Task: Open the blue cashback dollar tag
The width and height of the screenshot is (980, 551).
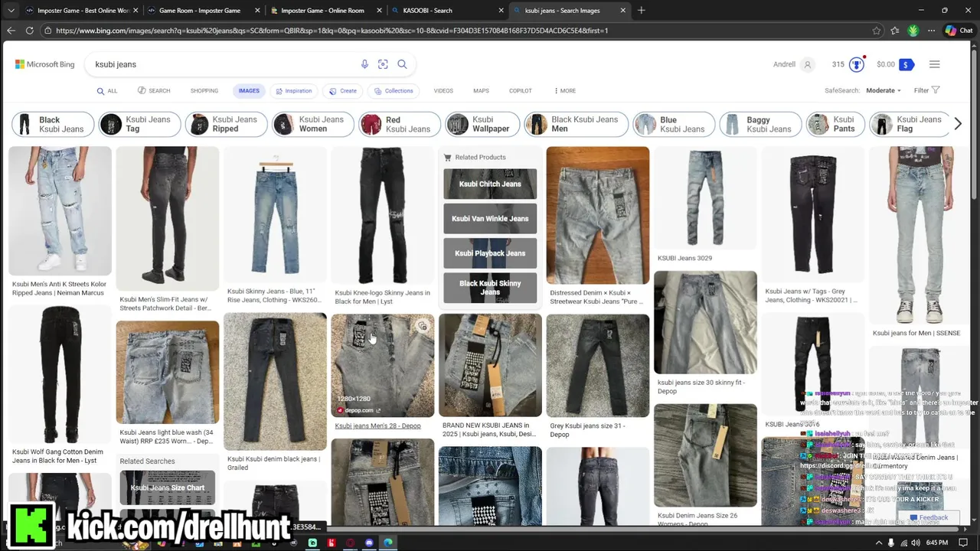Action: point(906,64)
